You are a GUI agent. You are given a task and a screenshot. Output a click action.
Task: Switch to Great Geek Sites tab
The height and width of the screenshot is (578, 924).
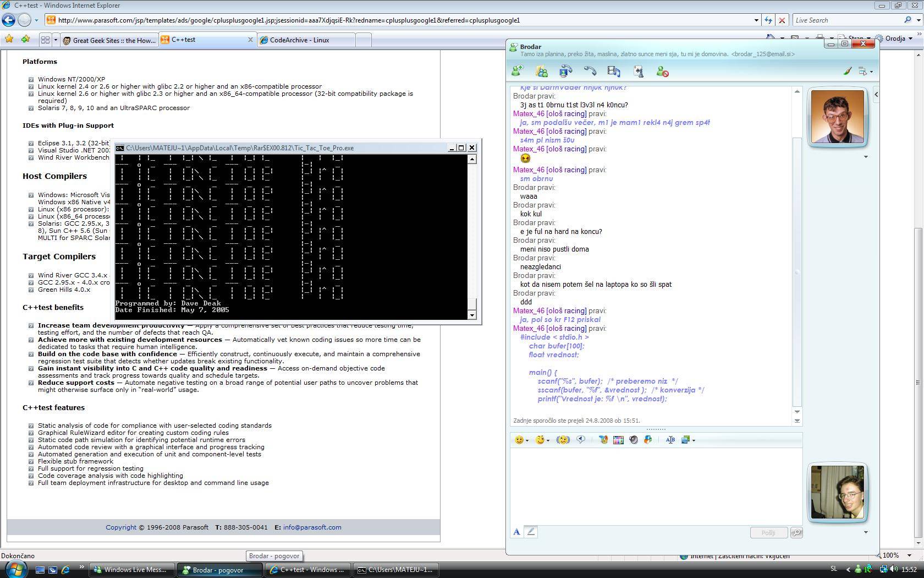[x=109, y=40]
